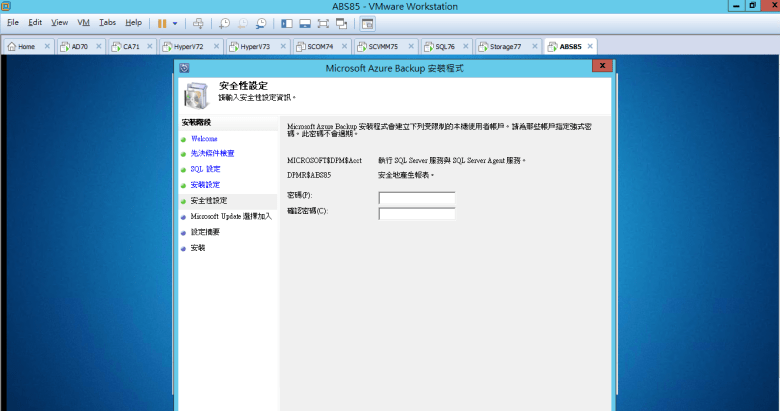Go to the Home tab
Viewport: 780px width, 411px height.
coord(26,46)
